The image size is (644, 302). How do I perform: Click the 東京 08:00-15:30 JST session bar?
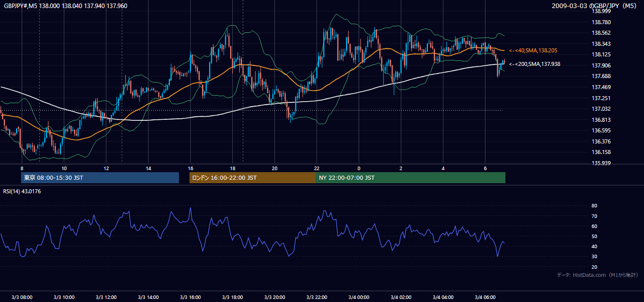click(x=100, y=178)
